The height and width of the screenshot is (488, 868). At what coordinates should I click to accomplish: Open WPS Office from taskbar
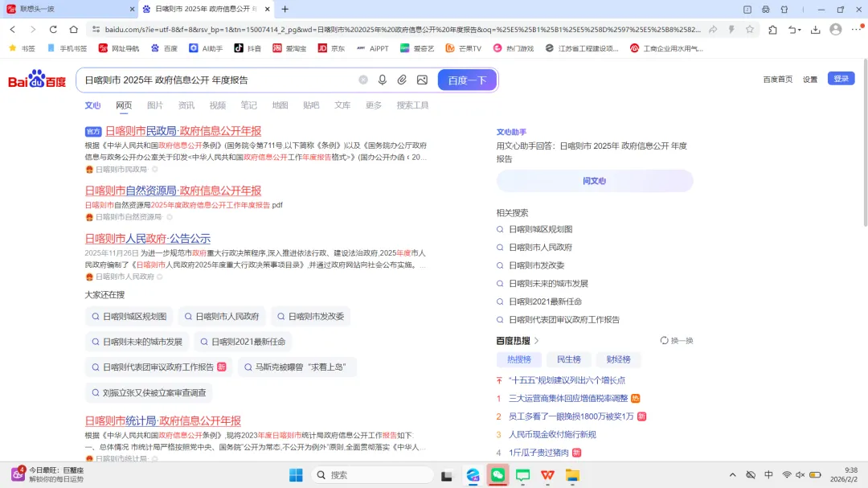tap(547, 474)
